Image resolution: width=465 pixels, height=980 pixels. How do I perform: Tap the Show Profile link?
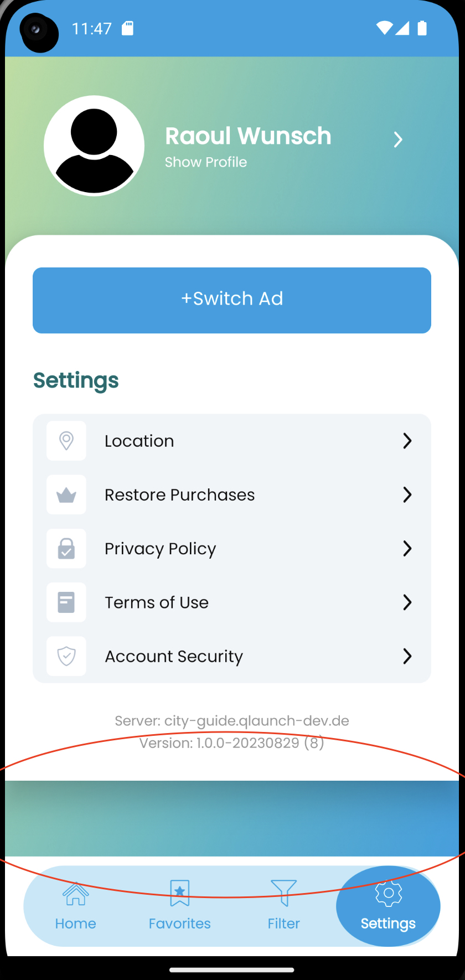pos(206,162)
